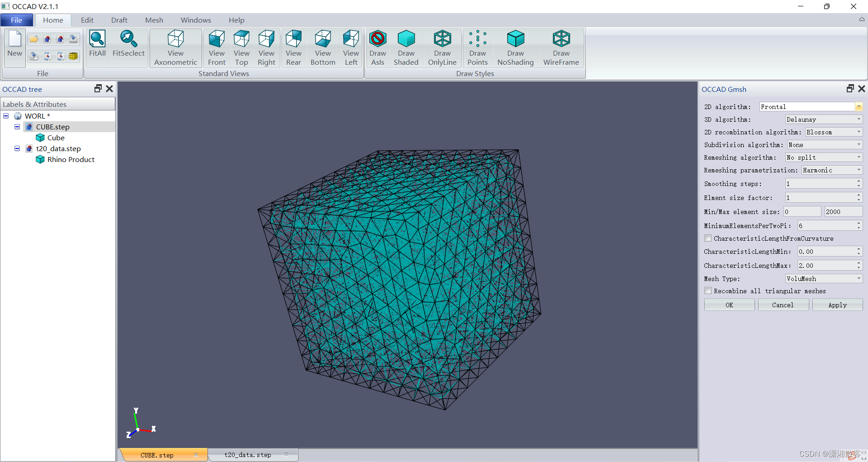Collapse the WORL tree node
Viewport: 868px width, 462px height.
[6, 116]
